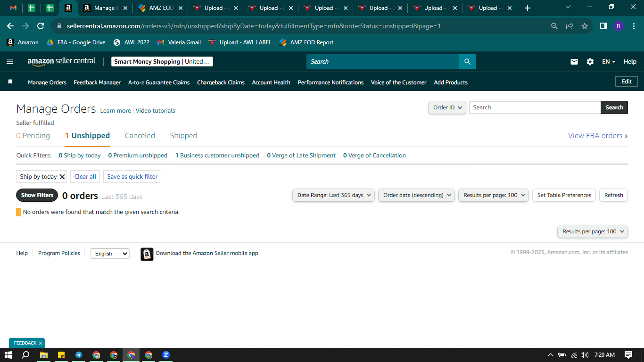Open View FBA orders link
This screenshot has width=644, height=362.
(x=598, y=136)
